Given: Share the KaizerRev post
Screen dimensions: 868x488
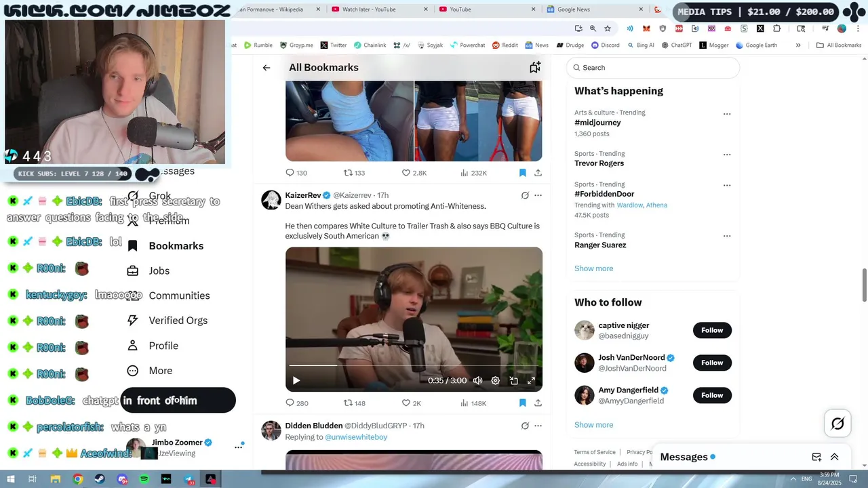Looking at the screenshot, I should 538,403.
